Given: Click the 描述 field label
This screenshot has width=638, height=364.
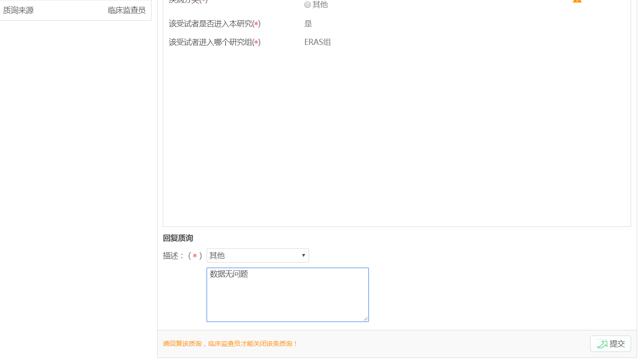Looking at the screenshot, I should [171, 256].
